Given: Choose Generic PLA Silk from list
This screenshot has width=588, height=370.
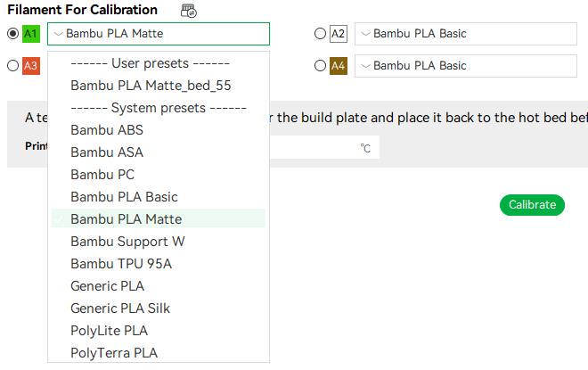Looking at the screenshot, I should pyautogui.click(x=159, y=308).
